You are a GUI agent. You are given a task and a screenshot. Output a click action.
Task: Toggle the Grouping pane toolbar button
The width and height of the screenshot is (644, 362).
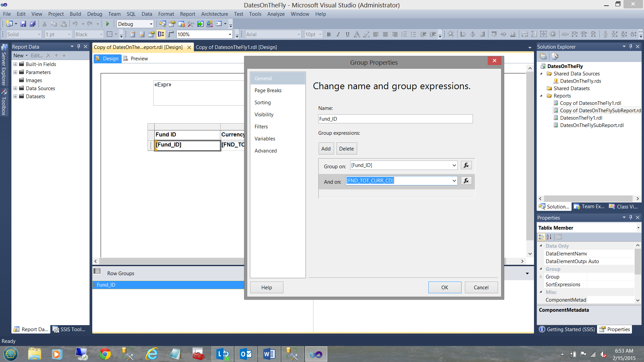(x=161, y=34)
